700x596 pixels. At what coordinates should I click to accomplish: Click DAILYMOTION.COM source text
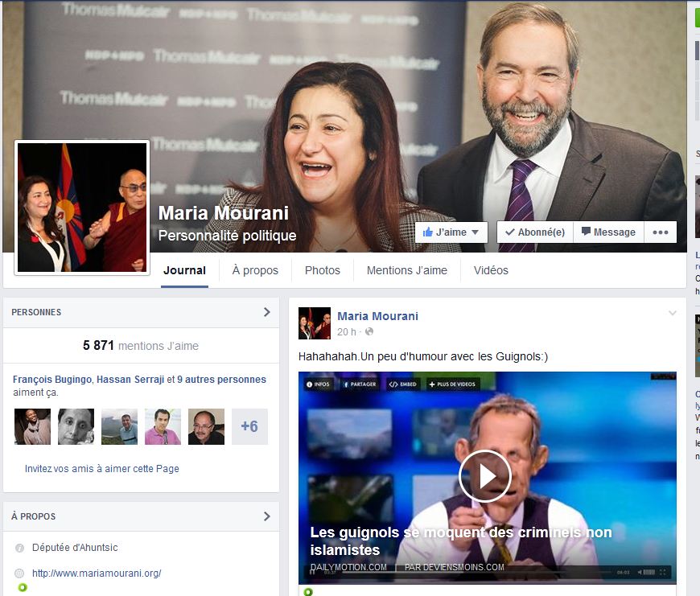[348, 567]
